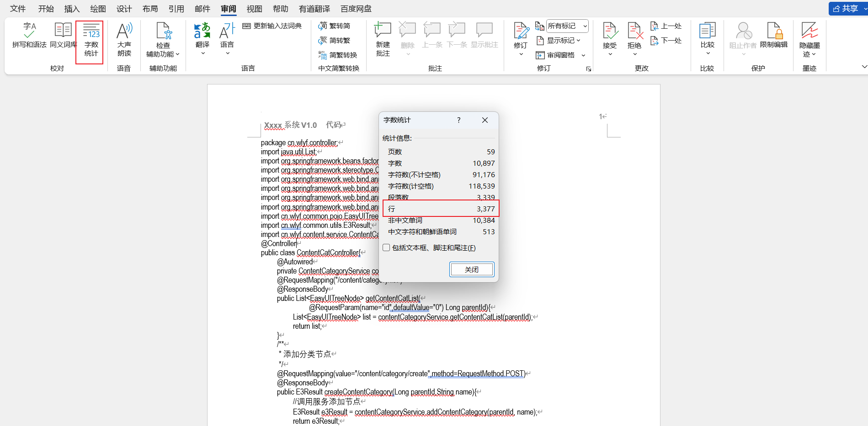Switch to the 引用 tab

[x=176, y=9]
